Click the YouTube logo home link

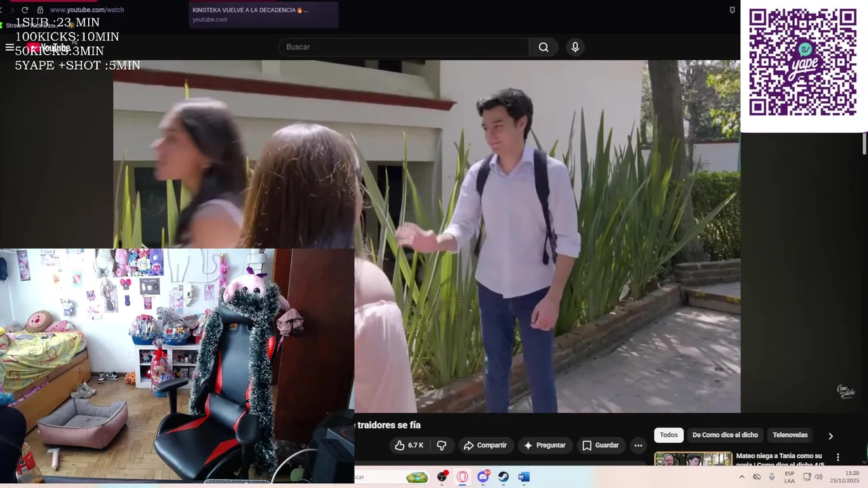point(49,47)
